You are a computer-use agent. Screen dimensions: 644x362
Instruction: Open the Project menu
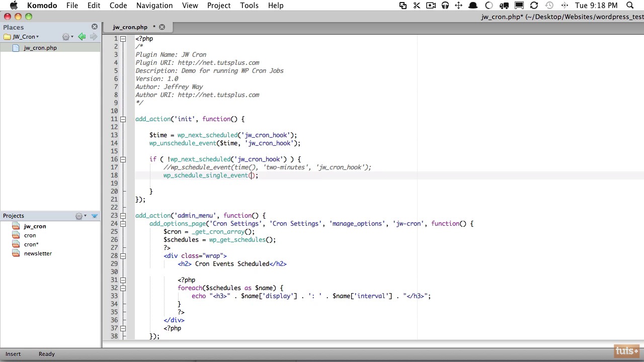219,6
